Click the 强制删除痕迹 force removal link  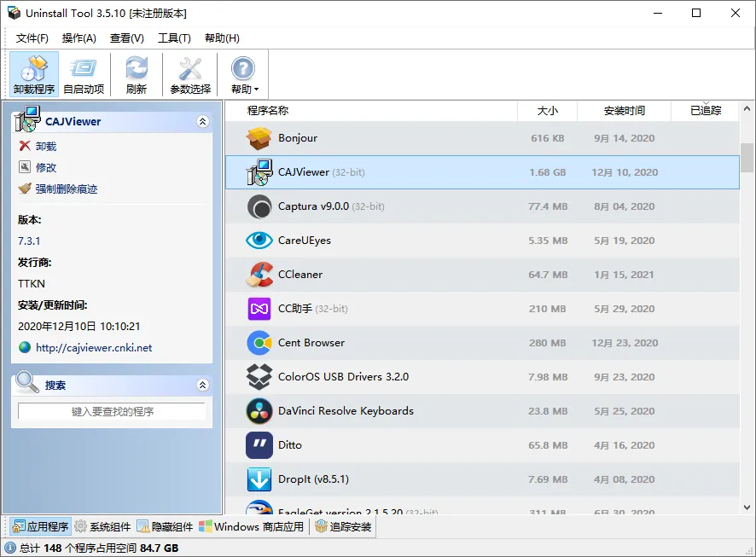tap(67, 189)
